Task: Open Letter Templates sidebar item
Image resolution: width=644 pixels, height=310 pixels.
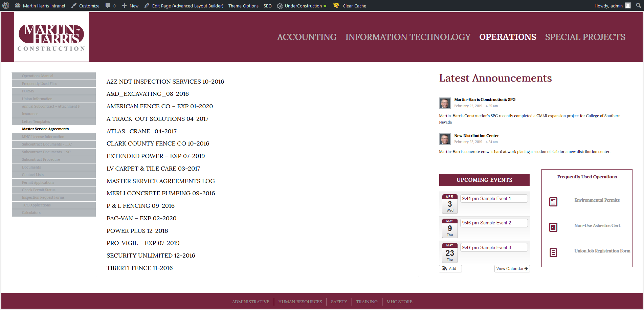Action: point(54,121)
